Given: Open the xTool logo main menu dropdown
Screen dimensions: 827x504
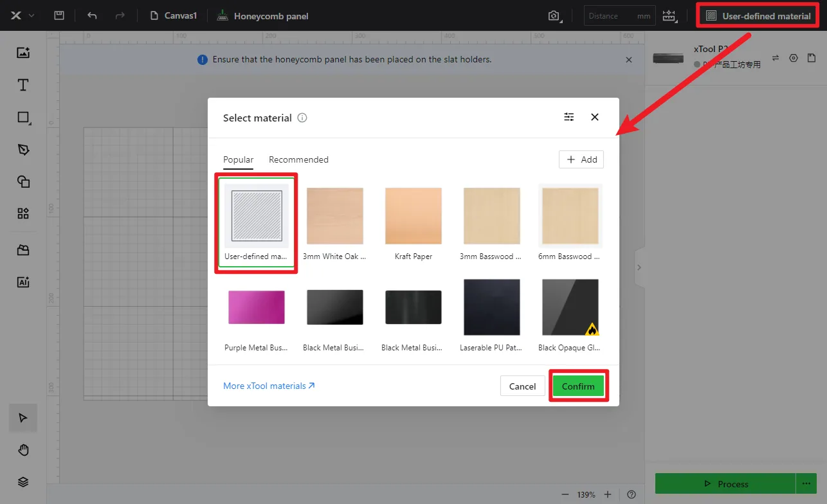Looking at the screenshot, I should 23,15.
